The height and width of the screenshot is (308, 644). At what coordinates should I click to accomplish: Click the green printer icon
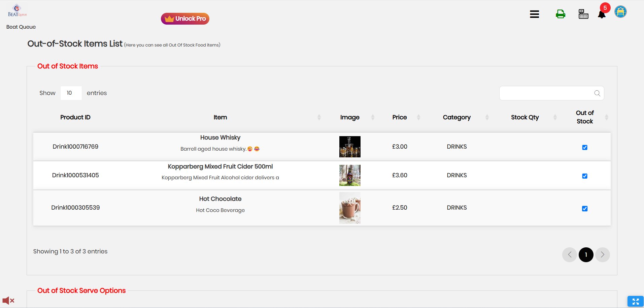click(560, 14)
